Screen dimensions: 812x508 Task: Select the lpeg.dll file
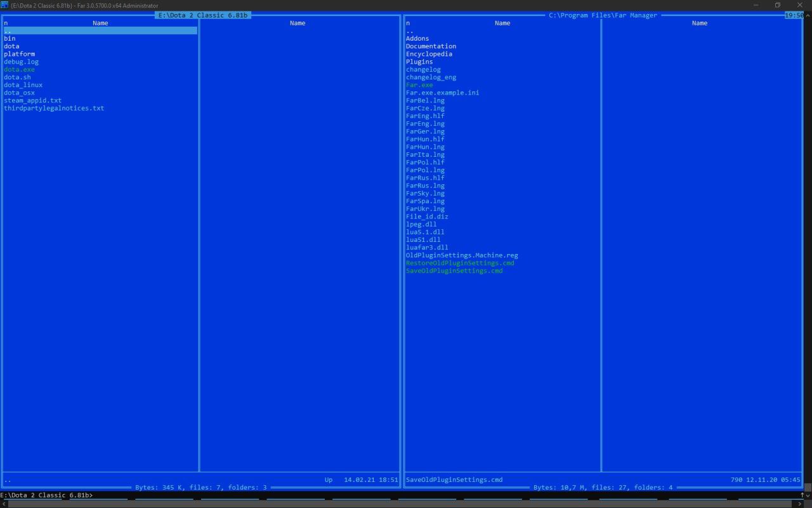tap(421, 224)
